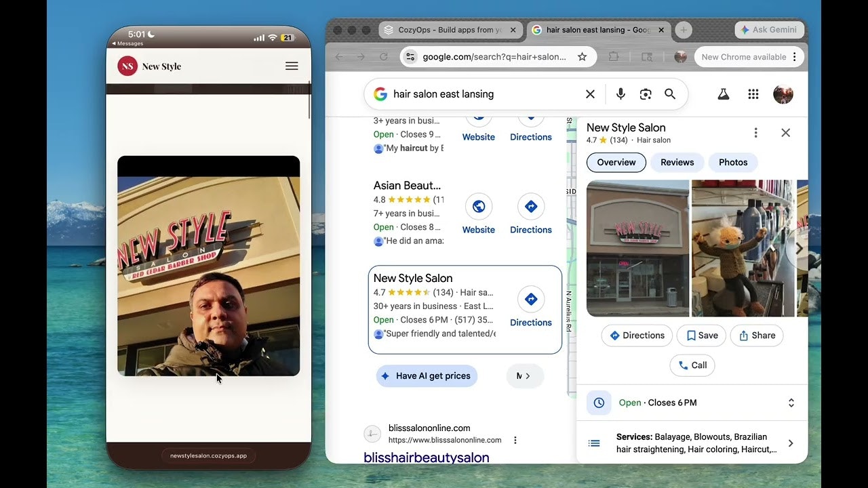Click the Google logo in search box
This screenshot has width=868, height=488.
point(380,94)
